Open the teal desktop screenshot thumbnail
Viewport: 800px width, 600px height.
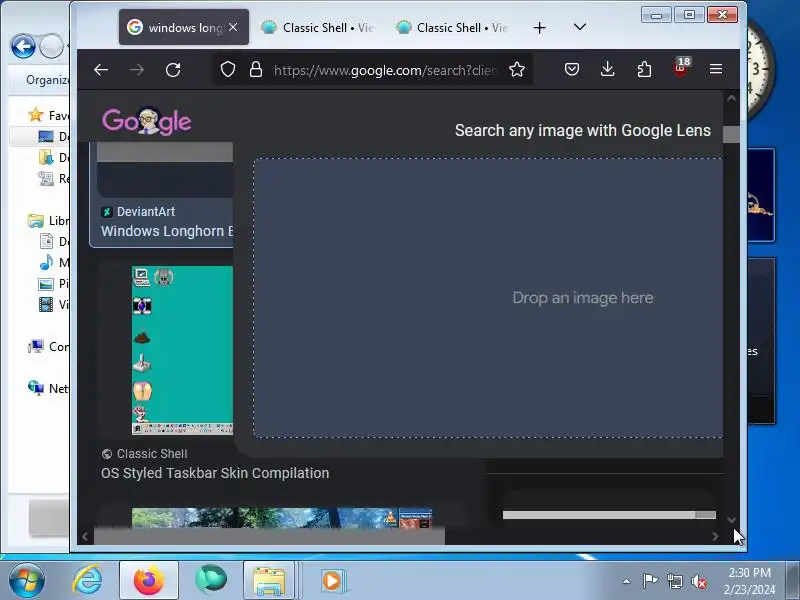(x=182, y=350)
